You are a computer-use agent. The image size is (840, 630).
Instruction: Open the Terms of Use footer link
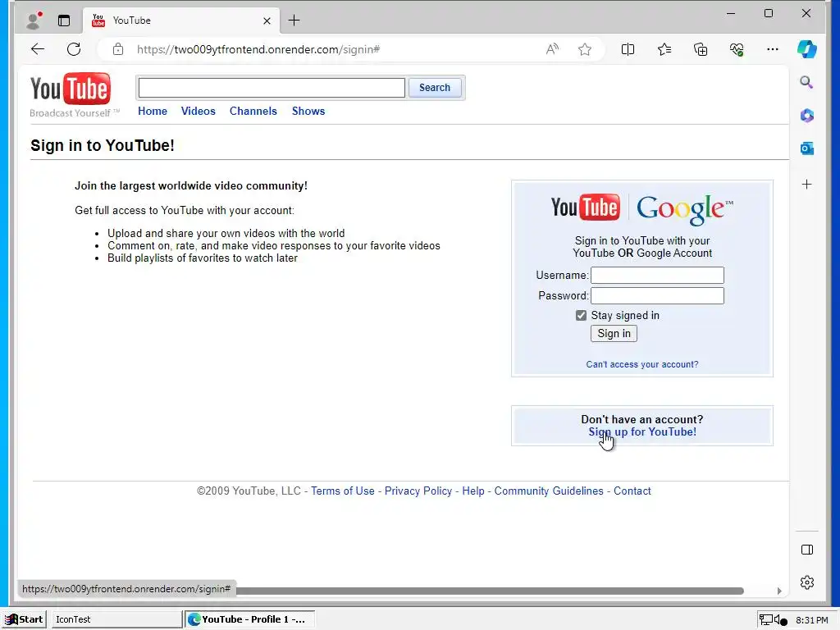pyautogui.click(x=343, y=491)
